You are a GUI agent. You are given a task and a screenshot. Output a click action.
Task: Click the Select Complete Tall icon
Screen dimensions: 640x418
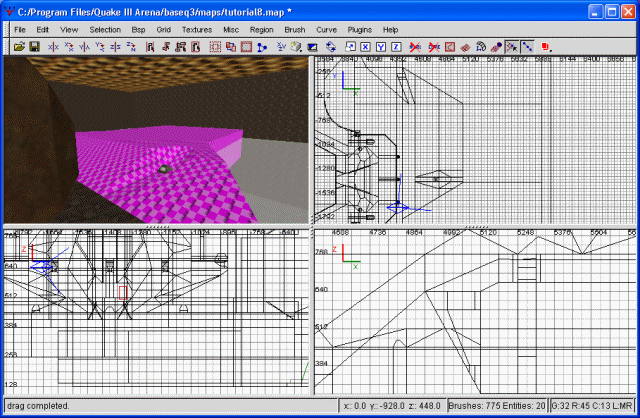click(150, 47)
